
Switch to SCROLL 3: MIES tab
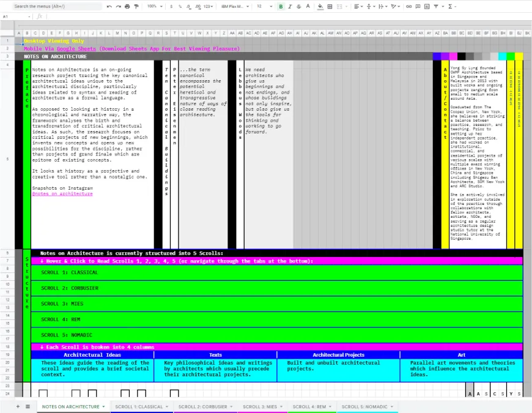[259, 406]
